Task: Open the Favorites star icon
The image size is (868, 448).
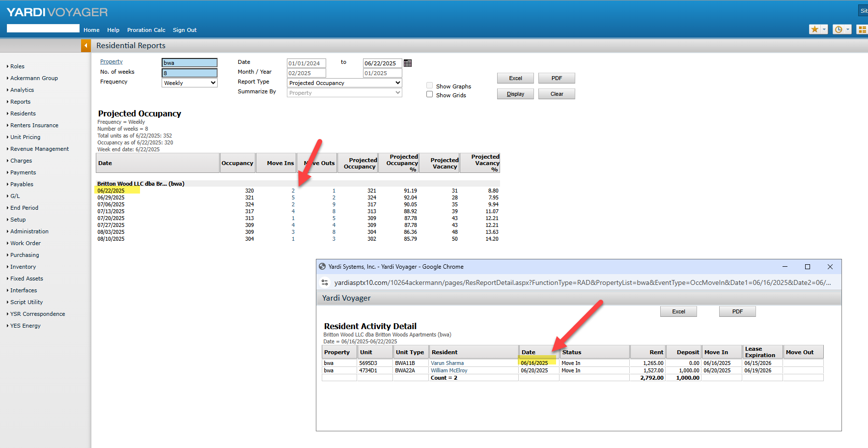Action: point(814,29)
